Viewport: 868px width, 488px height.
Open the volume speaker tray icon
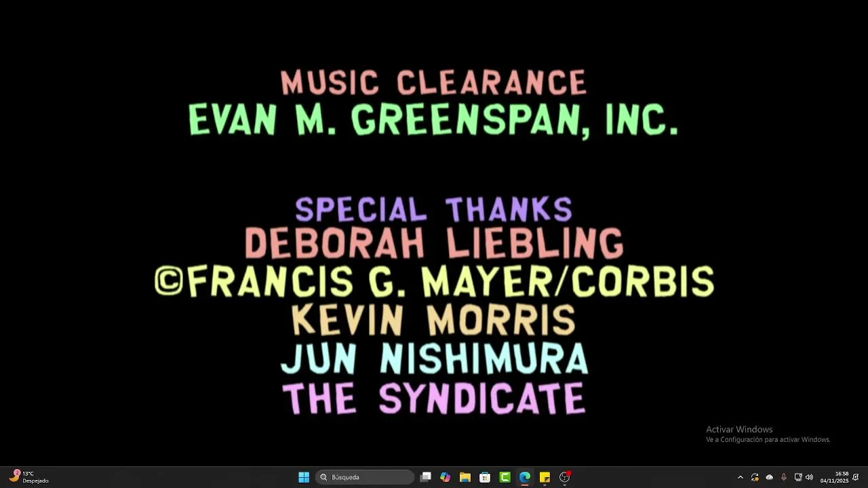coord(809,477)
